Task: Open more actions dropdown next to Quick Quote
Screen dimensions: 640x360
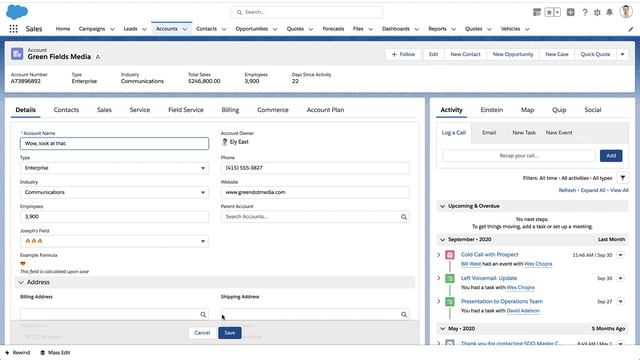Action: [x=622, y=54]
